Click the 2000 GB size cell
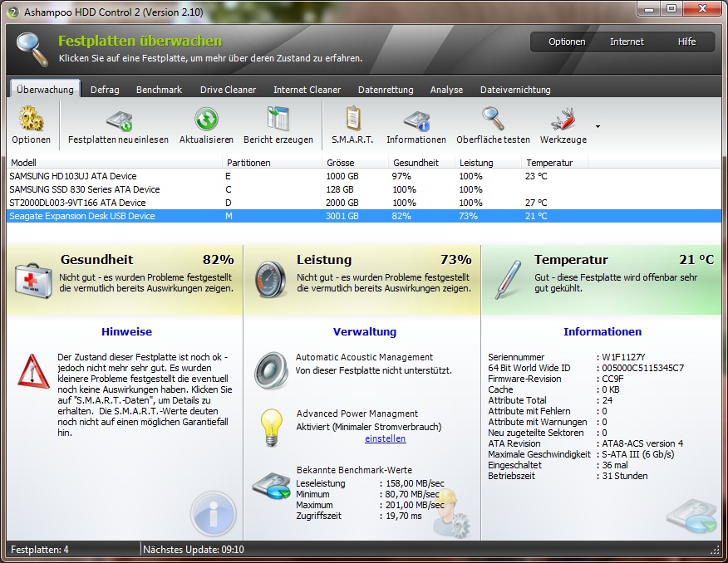Screen dimensions: 728x563 click(342, 203)
